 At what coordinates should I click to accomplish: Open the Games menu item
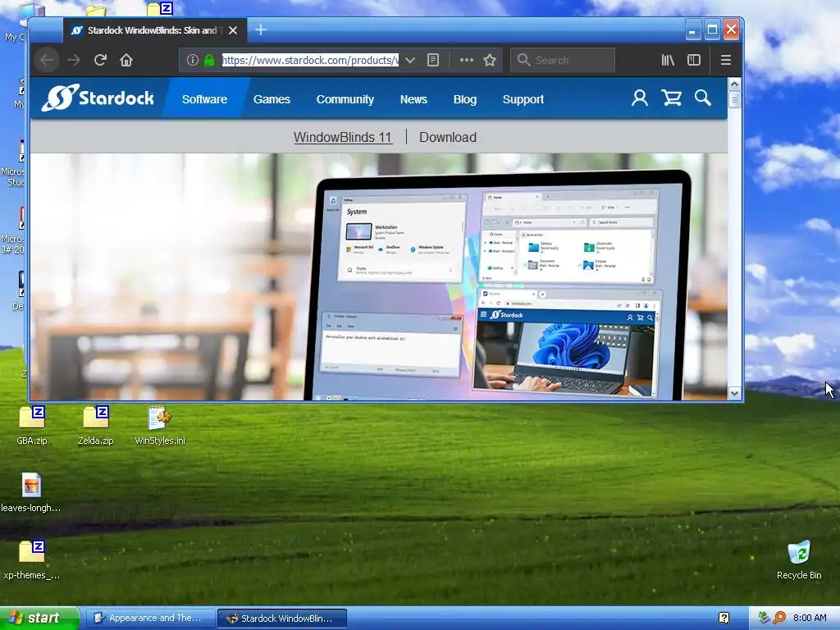coord(272,99)
